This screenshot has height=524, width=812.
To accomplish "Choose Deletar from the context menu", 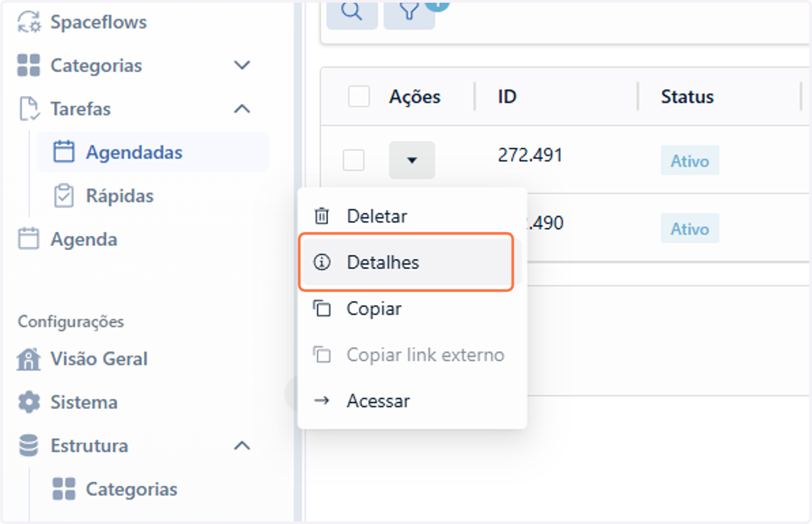I will [412, 216].
